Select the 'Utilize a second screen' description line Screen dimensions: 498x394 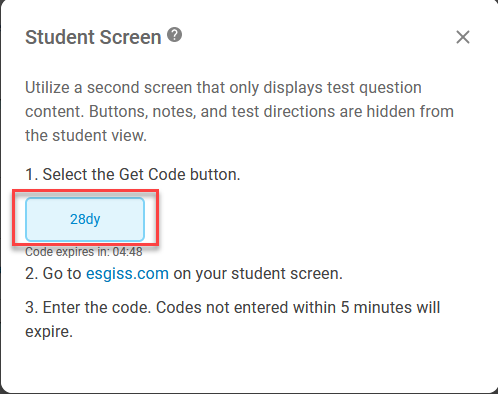click(x=223, y=88)
